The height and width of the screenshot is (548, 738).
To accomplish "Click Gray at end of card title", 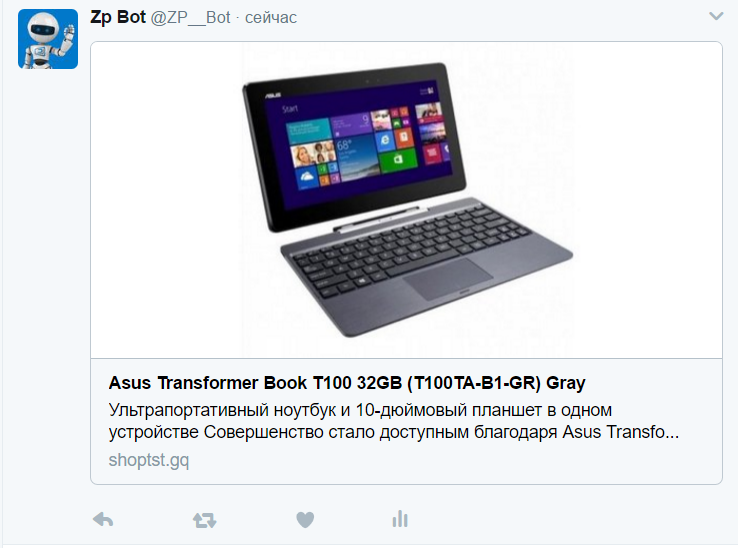I will point(565,384).
